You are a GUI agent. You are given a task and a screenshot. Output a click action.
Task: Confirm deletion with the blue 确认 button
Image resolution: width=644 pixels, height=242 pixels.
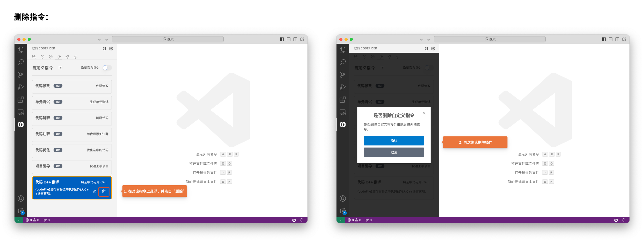coord(394,141)
